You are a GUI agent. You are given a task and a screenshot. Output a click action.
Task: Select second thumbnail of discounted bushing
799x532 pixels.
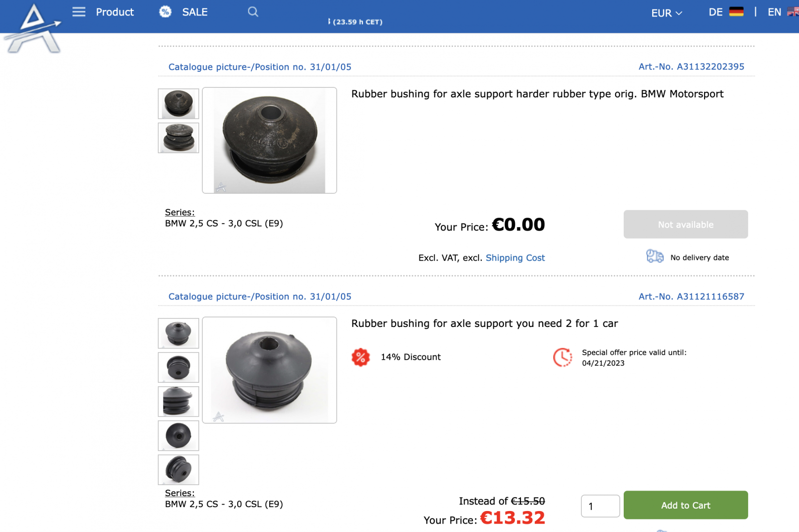(x=178, y=367)
